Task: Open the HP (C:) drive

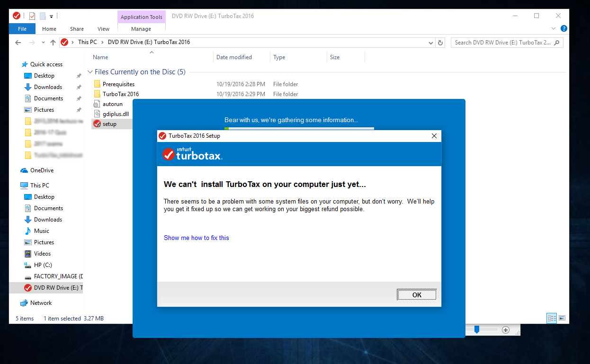Action: [x=43, y=265]
